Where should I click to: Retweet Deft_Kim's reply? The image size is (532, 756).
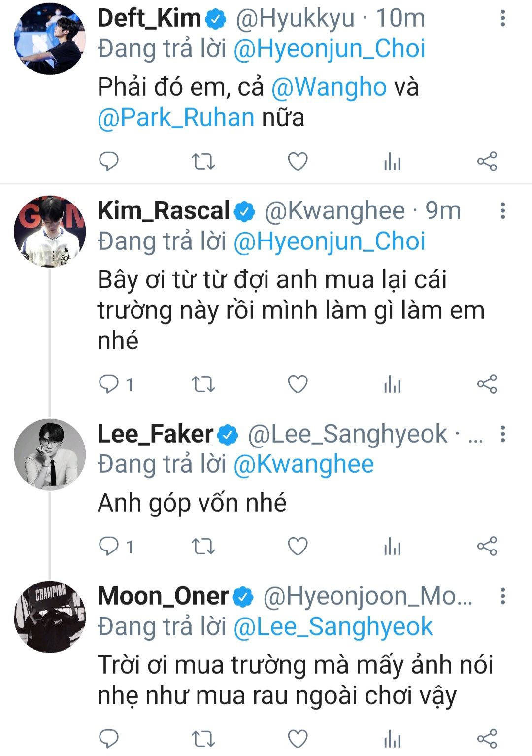(x=203, y=162)
